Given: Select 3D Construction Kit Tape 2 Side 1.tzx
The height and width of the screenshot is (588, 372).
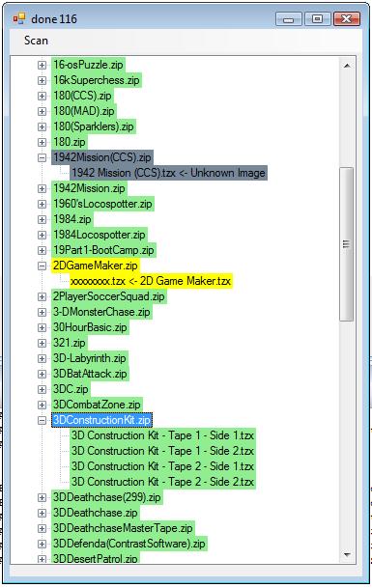Looking at the screenshot, I should click(163, 466).
